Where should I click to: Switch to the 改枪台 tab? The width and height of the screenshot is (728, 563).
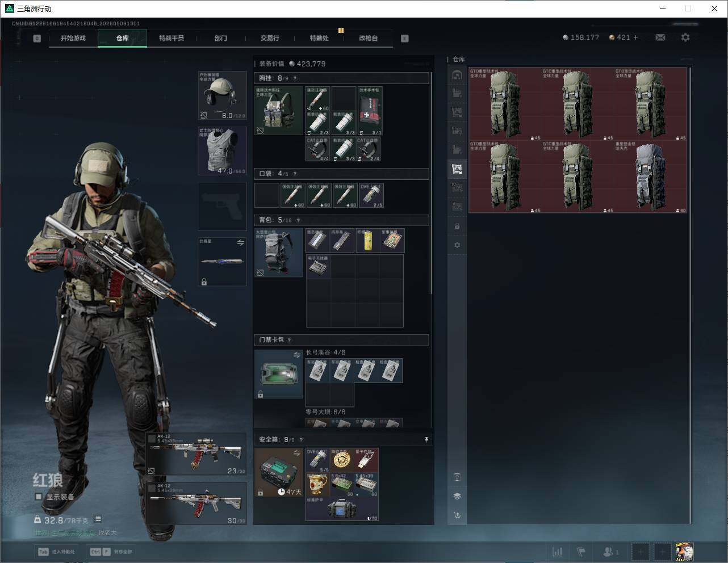click(368, 38)
